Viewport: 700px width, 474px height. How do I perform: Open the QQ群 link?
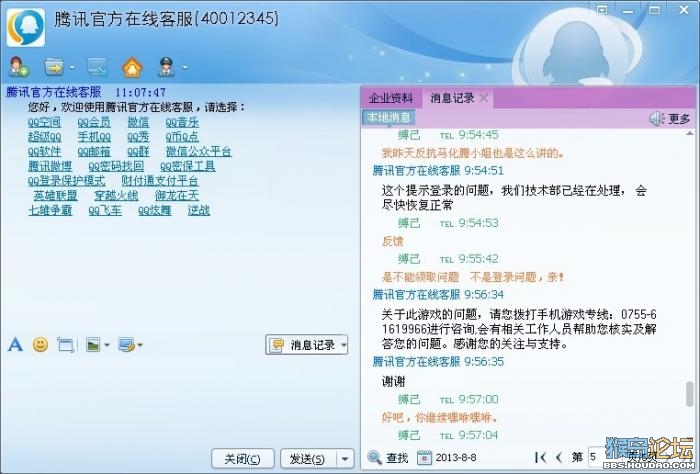[138, 151]
